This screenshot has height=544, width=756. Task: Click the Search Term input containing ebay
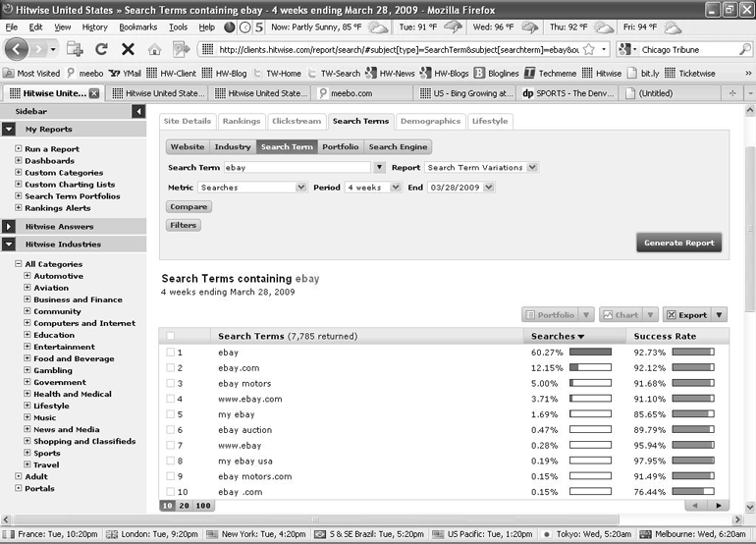[297, 167]
